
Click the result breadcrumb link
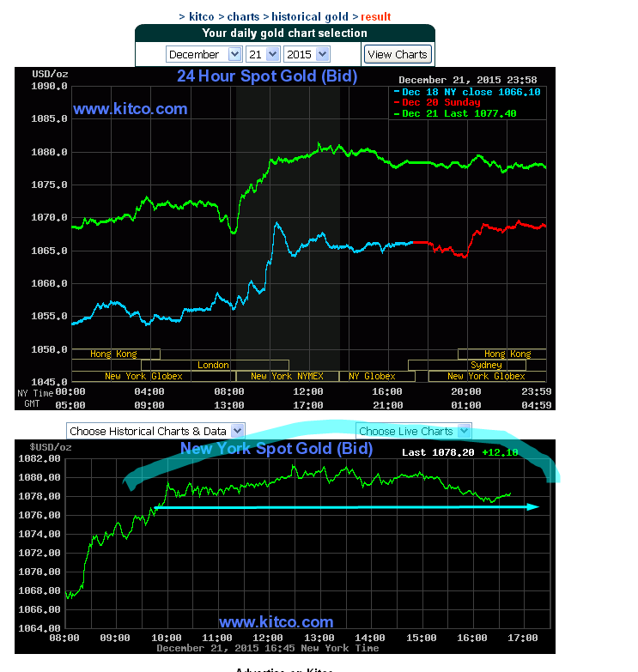pyautogui.click(x=375, y=16)
